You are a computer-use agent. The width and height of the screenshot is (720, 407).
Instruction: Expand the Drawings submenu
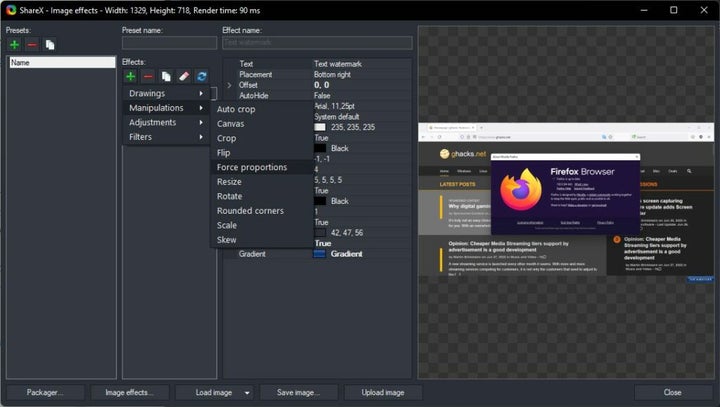(x=166, y=93)
